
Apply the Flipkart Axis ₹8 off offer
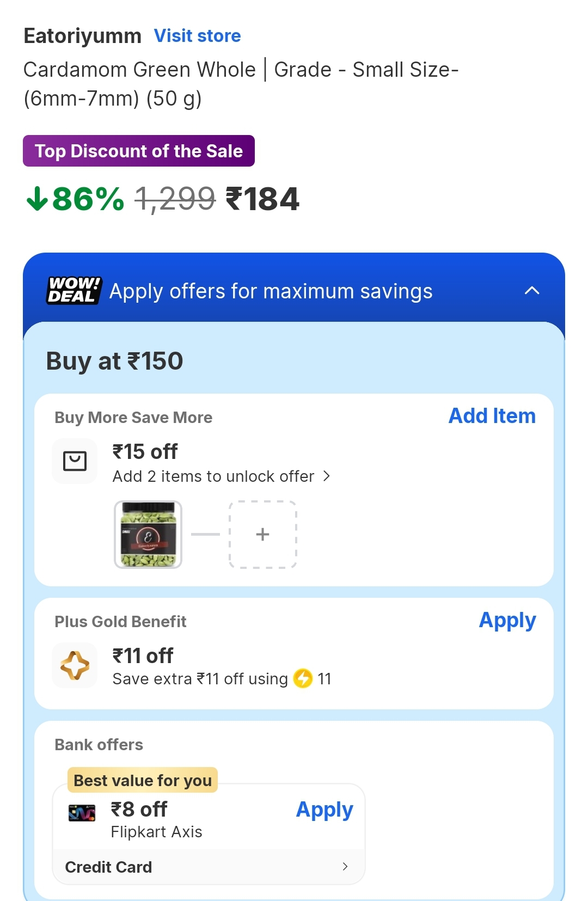point(324,810)
